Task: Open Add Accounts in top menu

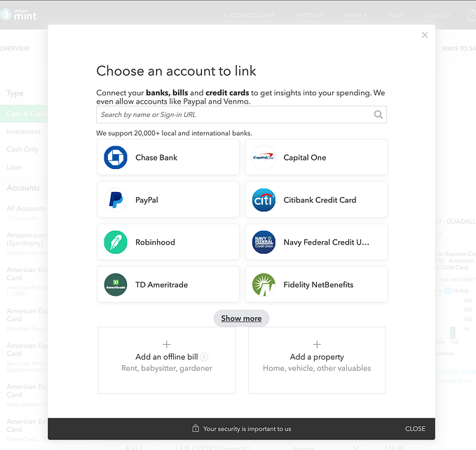Action: pos(250,15)
